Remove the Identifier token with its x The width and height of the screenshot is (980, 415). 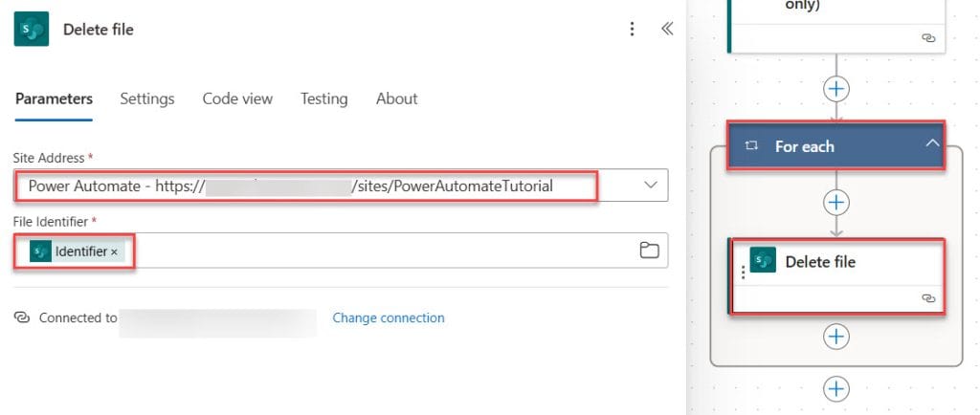coord(115,252)
